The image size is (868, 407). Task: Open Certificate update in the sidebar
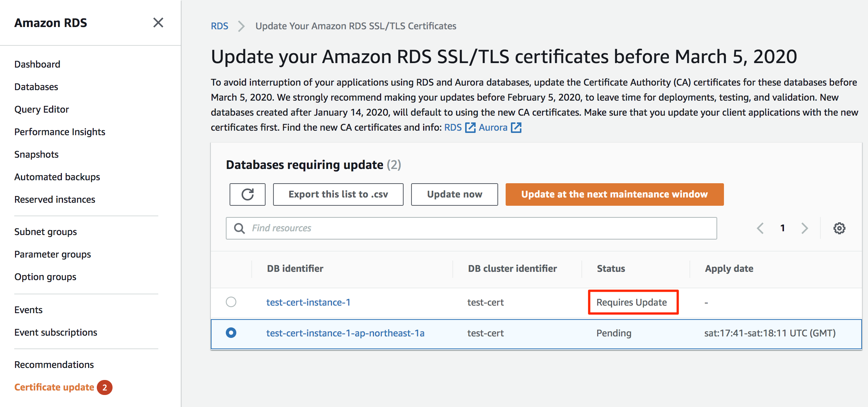[x=54, y=387]
